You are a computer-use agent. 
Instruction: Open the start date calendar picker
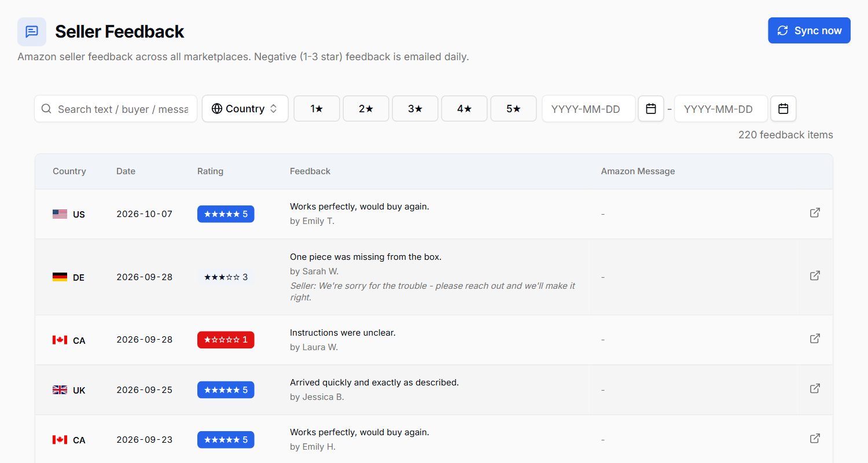point(651,109)
